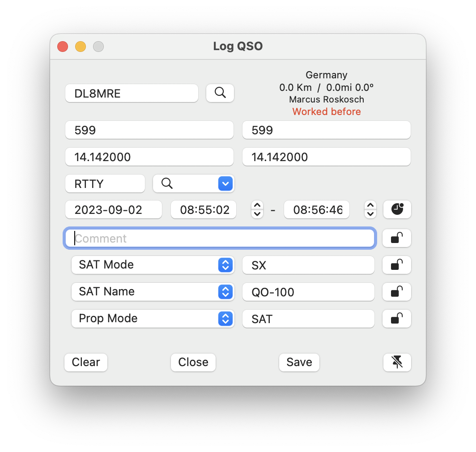Toggle the SAT Name value lock
The height and width of the screenshot is (452, 476).
[397, 292]
